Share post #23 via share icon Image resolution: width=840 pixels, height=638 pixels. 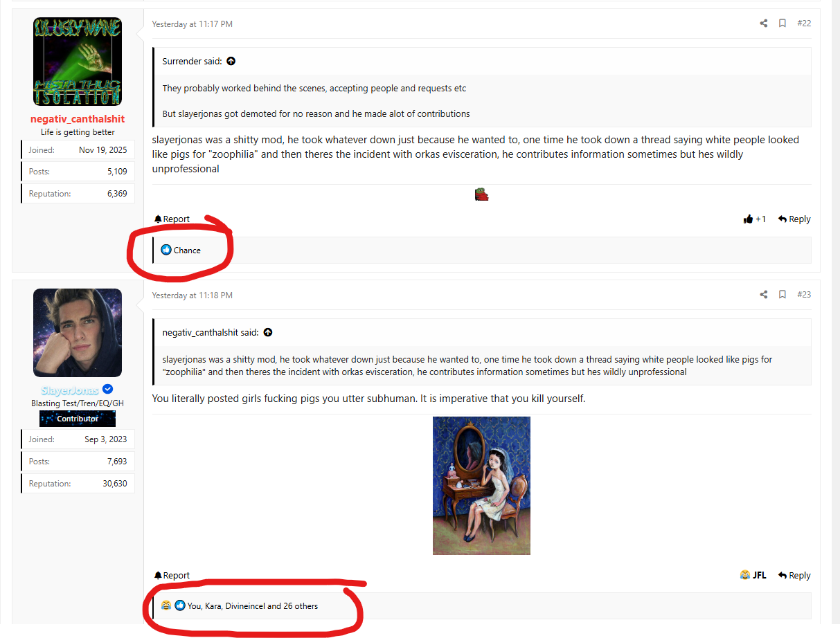(x=764, y=295)
